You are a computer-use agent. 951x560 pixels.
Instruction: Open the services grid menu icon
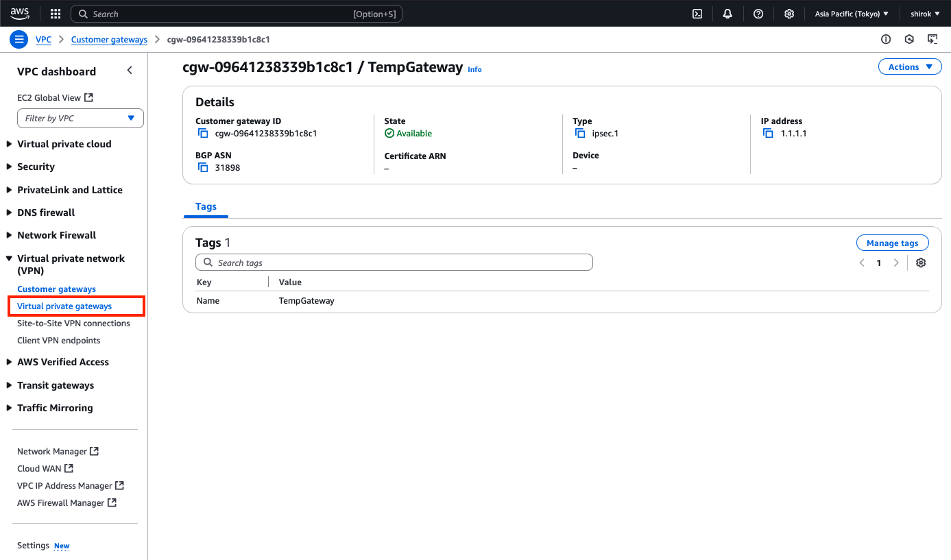pyautogui.click(x=56, y=14)
